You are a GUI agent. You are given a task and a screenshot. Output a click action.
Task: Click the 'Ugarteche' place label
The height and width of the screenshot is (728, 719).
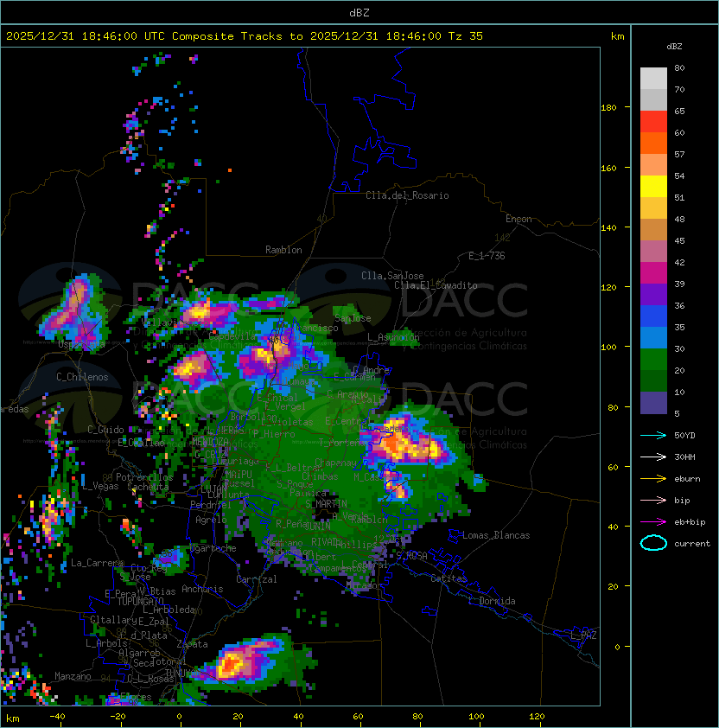tap(213, 548)
